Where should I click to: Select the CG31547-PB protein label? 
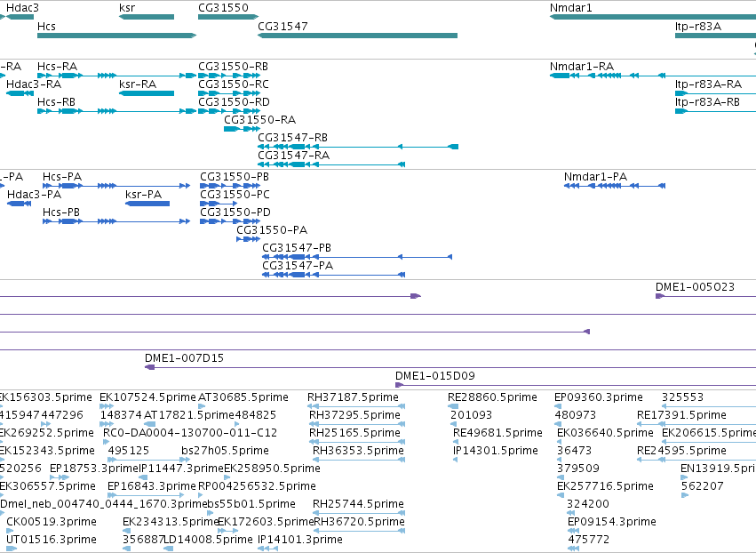click(297, 248)
